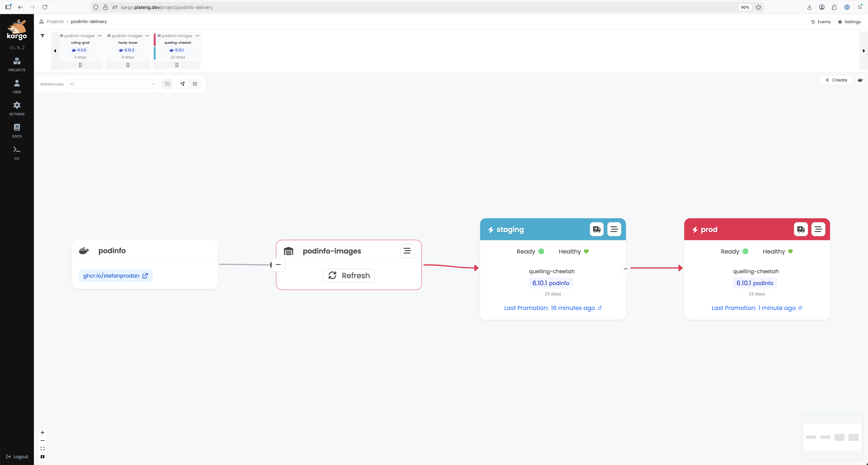Click the Refresh button on podinfo-images

pyautogui.click(x=348, y=275)
